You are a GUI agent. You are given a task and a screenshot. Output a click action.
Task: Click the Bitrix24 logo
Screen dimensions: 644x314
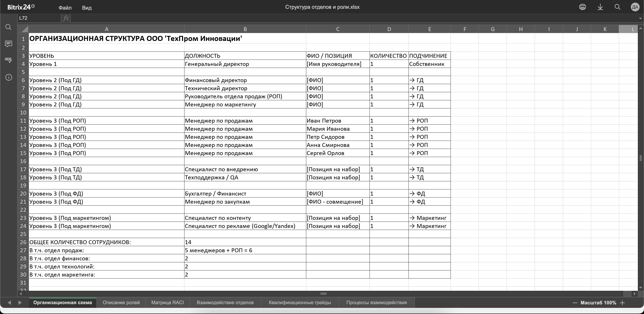[x=21, y=7]
